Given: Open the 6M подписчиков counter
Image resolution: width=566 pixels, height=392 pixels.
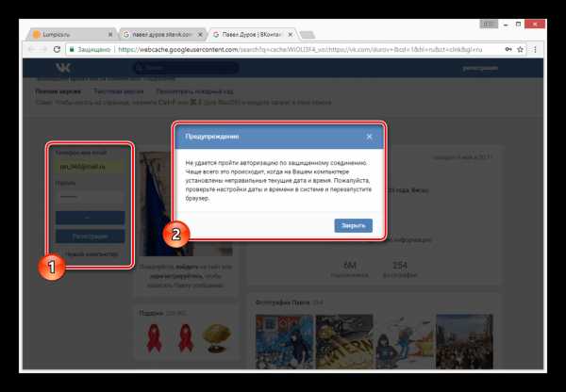Looking at the screenshot, I should pos(349,269).
